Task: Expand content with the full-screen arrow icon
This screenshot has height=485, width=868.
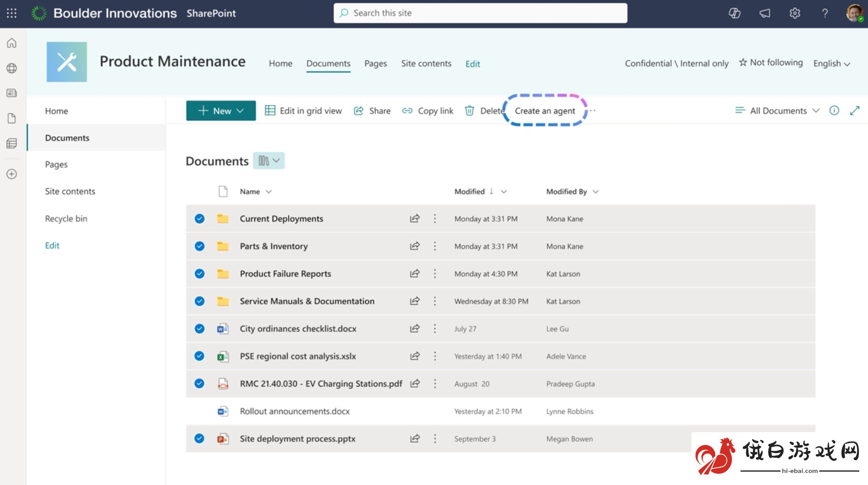Action: click(x=854, y=110)
